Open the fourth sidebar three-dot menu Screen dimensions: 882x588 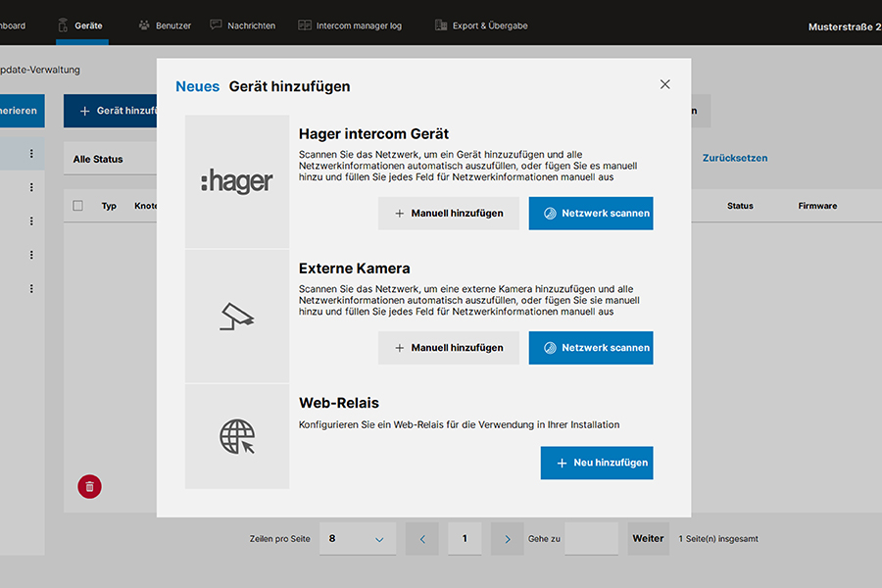(31, 255)
